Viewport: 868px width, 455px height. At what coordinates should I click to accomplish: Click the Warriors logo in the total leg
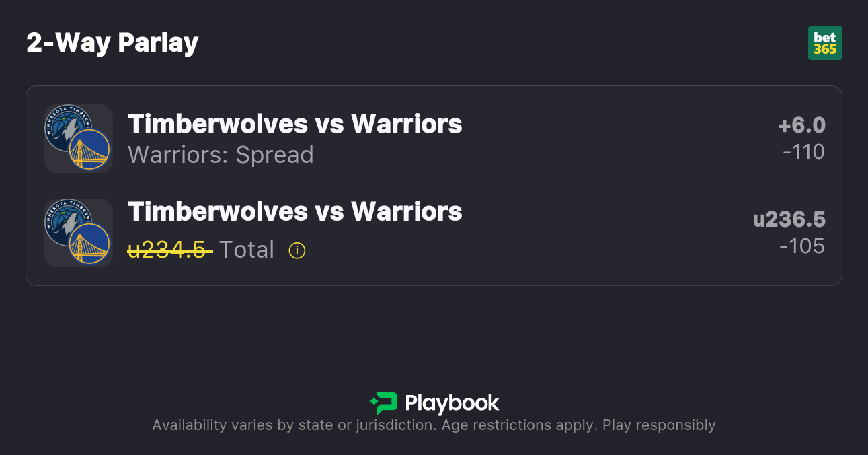89,244
